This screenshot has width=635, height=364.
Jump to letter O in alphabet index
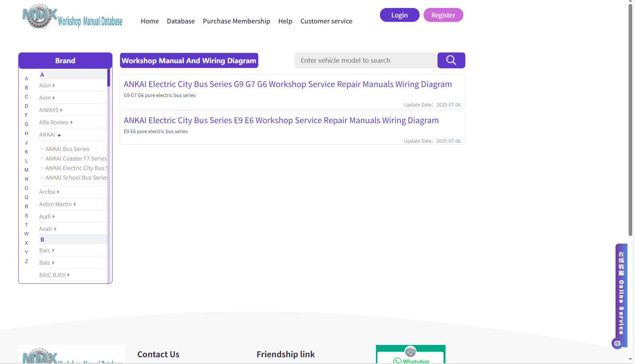[x=27, y=188]
